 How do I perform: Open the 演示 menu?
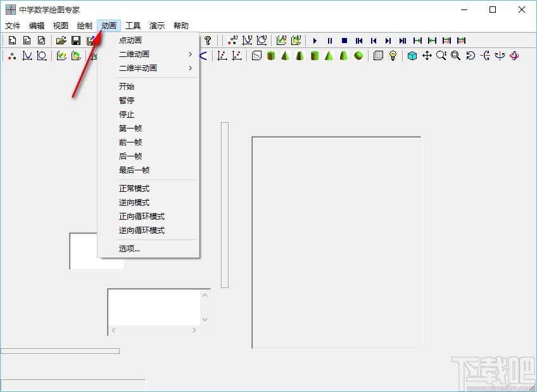(156, 25)
